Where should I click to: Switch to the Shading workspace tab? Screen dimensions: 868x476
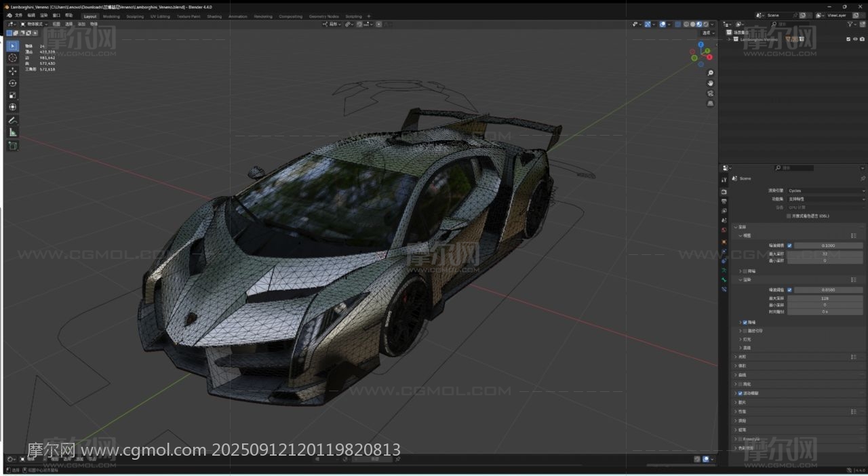214,16
